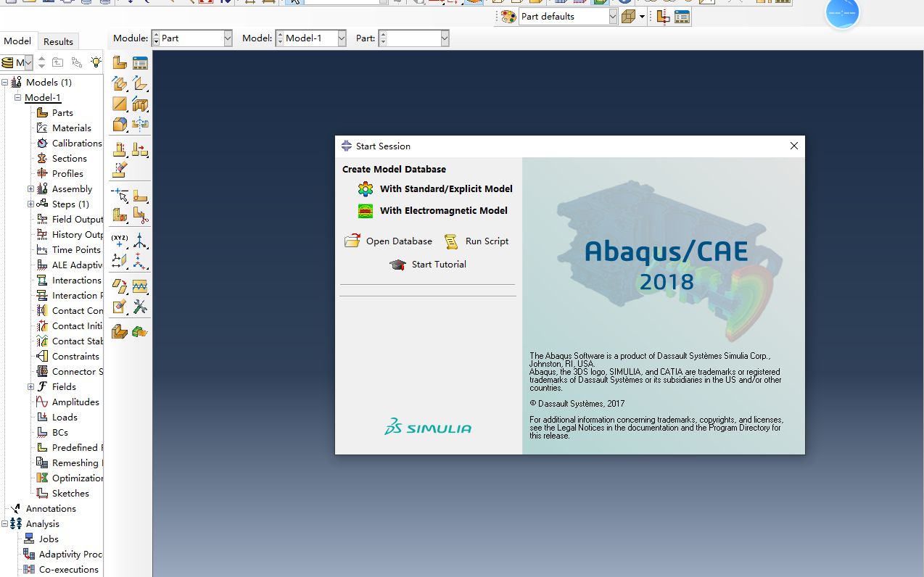The width and height of the screenshot is (924, 577).
Task: Click the Create Part tool icon
Action: 120,63
